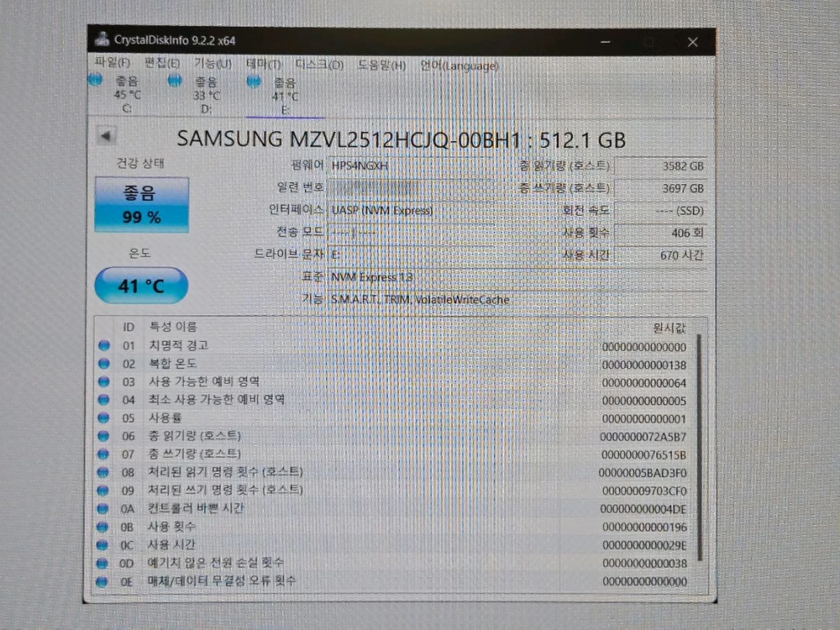
Task: Click the status icon of row 07 총 쓰기량
Action: (102, 454)
